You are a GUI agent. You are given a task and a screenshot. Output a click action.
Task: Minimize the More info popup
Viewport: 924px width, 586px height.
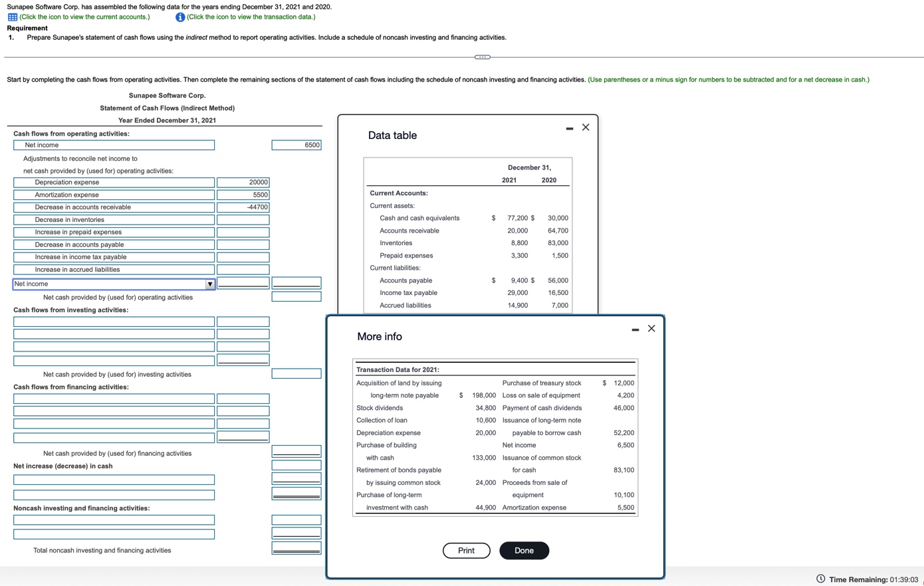[x=635, y=330]
